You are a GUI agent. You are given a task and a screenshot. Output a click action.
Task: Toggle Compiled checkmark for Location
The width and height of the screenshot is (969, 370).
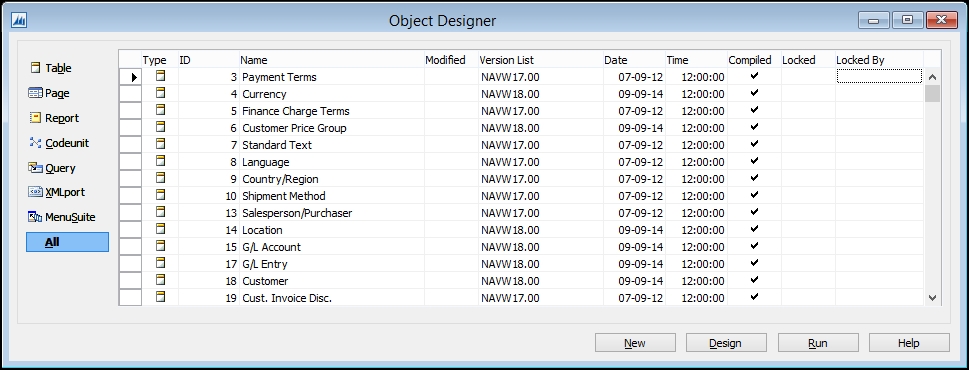point(754,229)
